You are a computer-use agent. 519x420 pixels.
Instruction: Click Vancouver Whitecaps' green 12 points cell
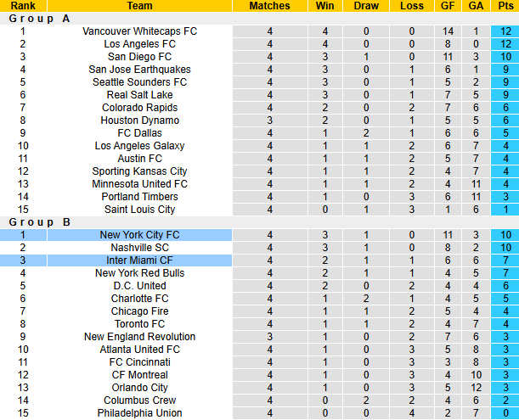coord(505,31)
